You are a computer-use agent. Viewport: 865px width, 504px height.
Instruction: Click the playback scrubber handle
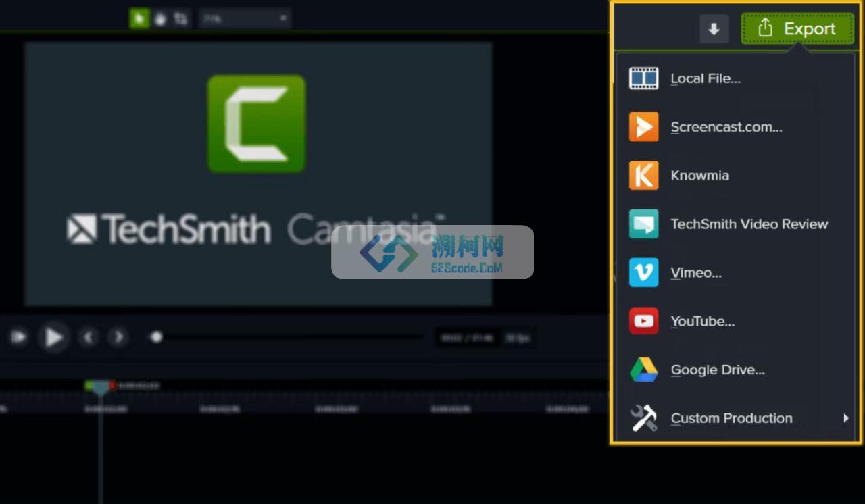coord(156,336)
